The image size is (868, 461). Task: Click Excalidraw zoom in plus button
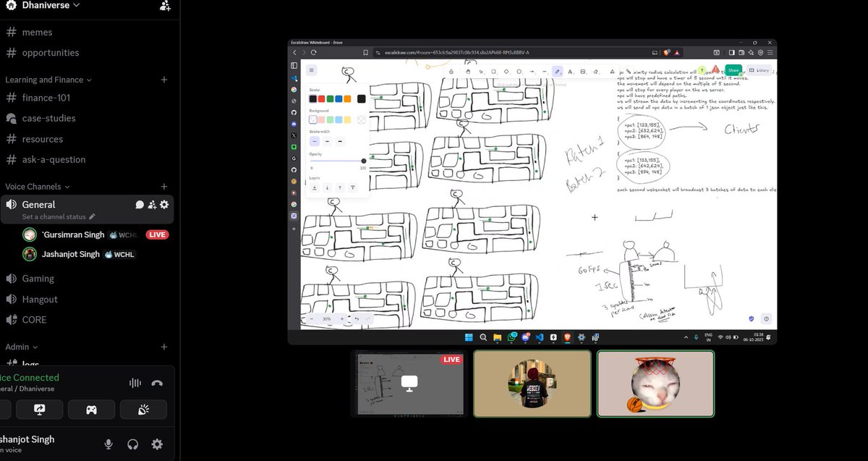coord(341,318)
